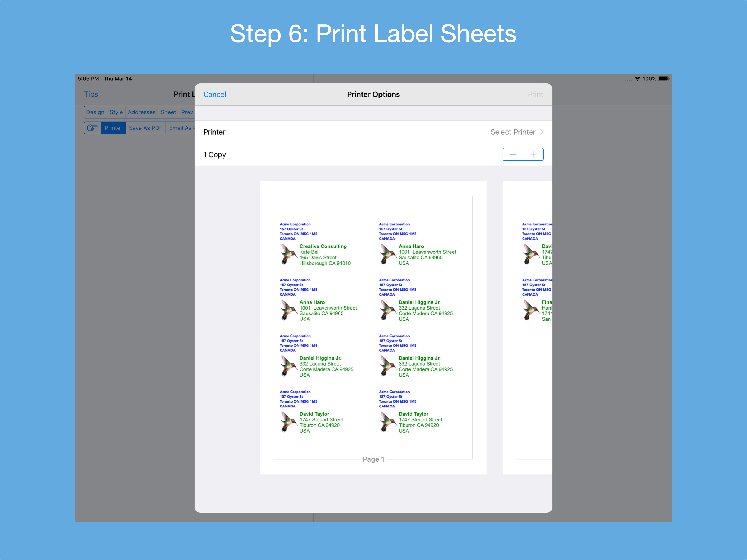Screen dimensions: 747x560
Task: Tap the greyed-out Print button
Action: point(535,95)
